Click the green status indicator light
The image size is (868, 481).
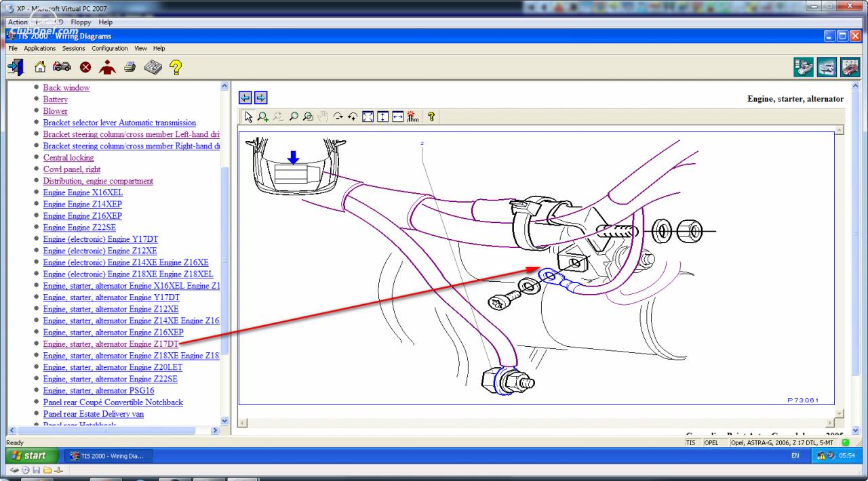tap(846, 442)
